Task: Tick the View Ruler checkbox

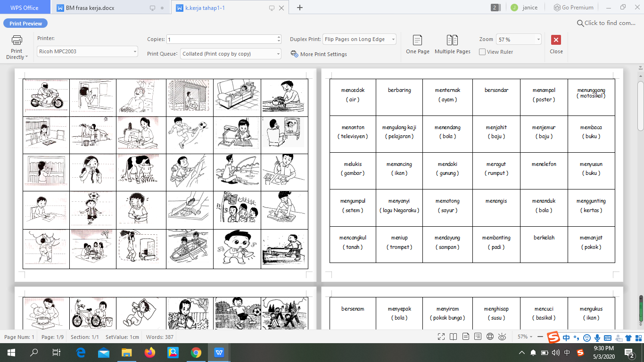Action: click(x=482, y=52)
